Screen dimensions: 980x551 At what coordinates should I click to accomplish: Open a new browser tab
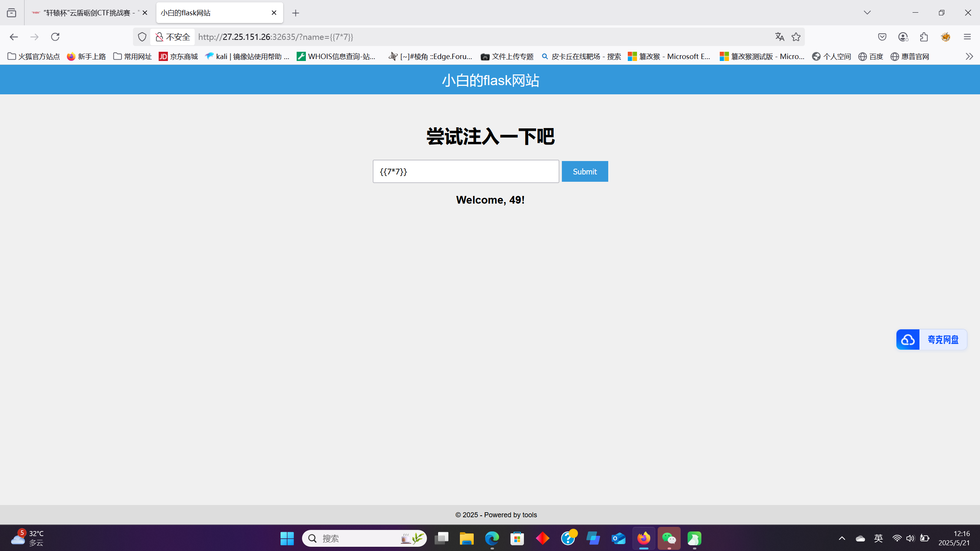[x=295, y=13]
